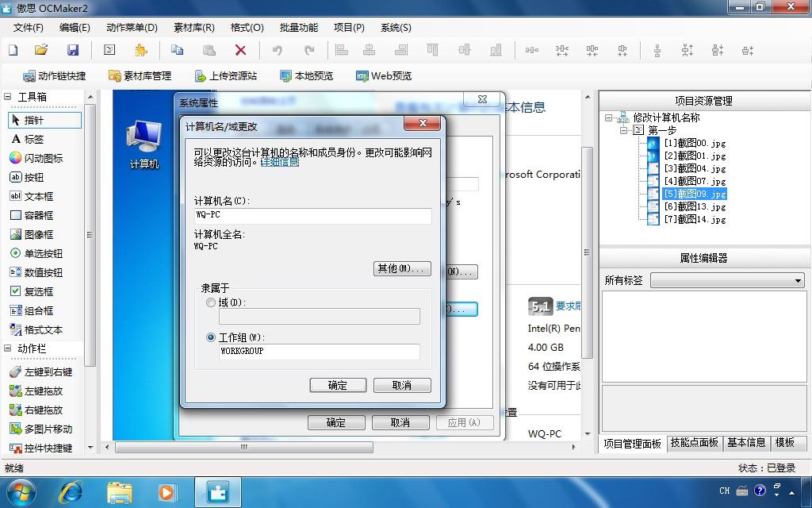812x508 pixels.
Task: Click the Paste toolbar icon
Action: (209, 50)
